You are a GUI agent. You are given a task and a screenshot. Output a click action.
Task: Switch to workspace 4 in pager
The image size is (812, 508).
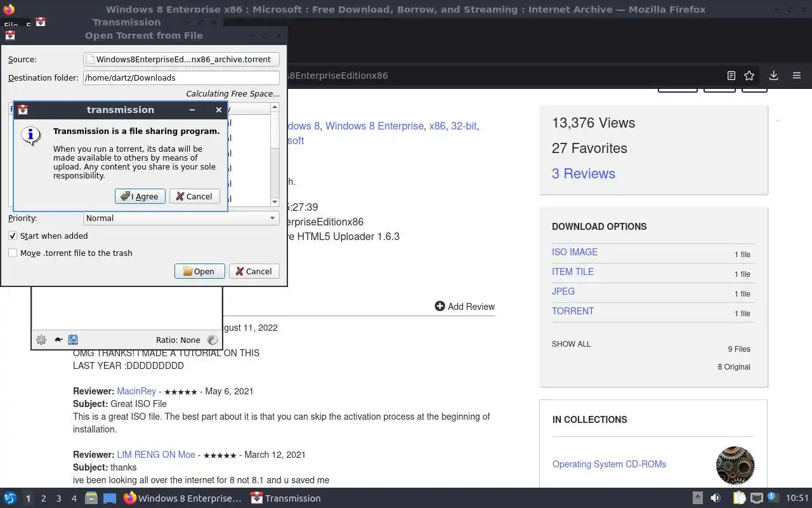click(74, 498)
